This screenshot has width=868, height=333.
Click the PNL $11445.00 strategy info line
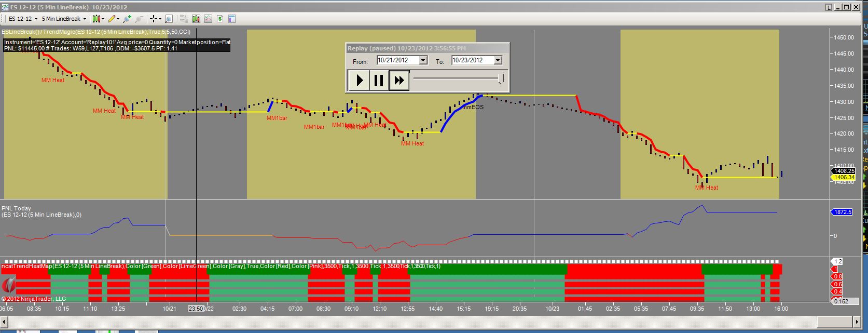pos(91,48)
